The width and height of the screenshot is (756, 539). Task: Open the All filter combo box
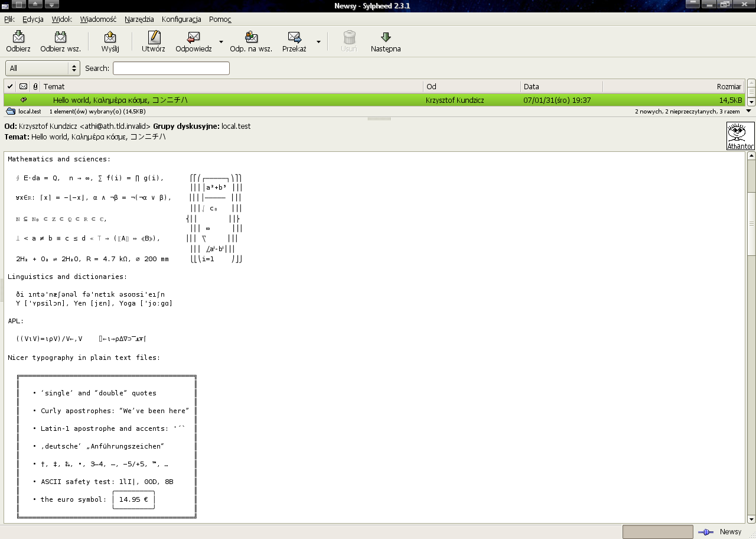pyautogui.click(x=43, y=69)
